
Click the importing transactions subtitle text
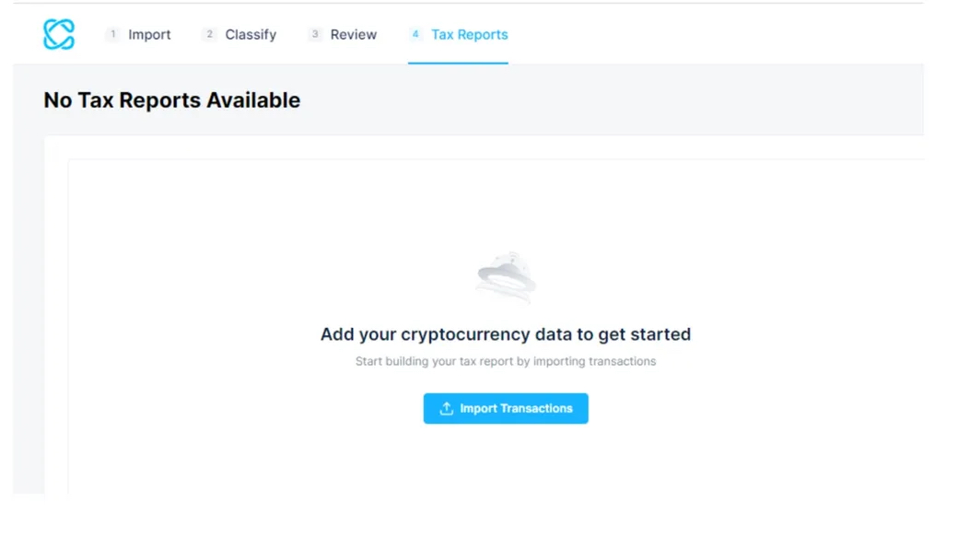tap(505, 361)
